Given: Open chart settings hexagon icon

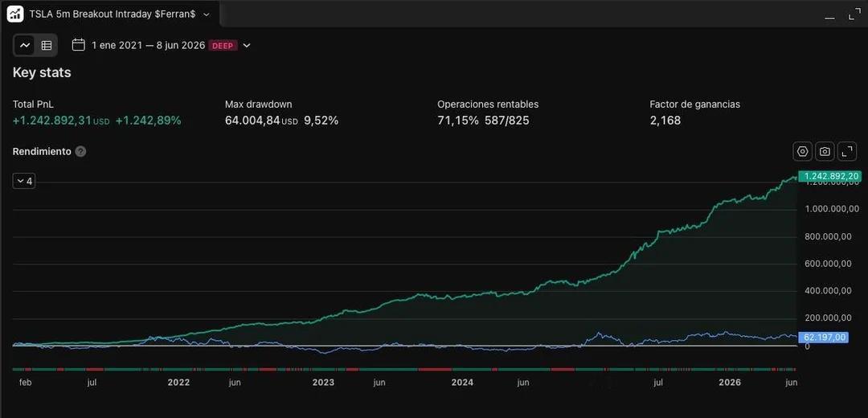Looking at the screenshot, I should 803,151.
